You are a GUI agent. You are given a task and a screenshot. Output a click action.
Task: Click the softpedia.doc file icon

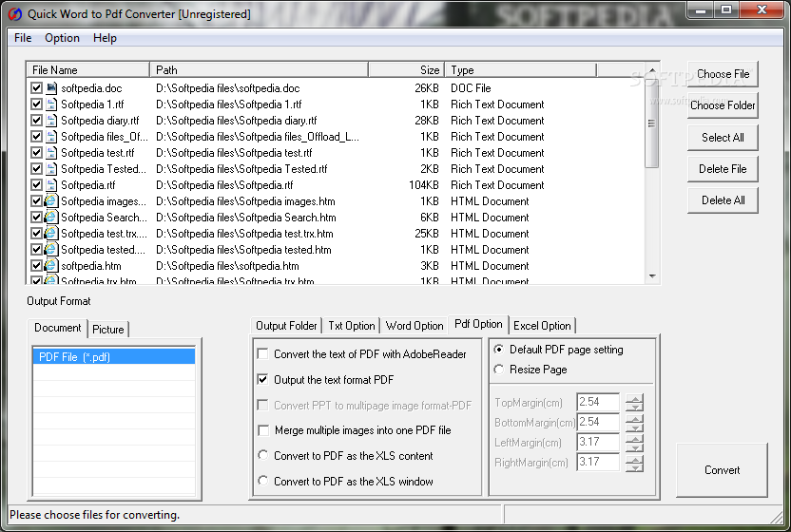point(51,88)
